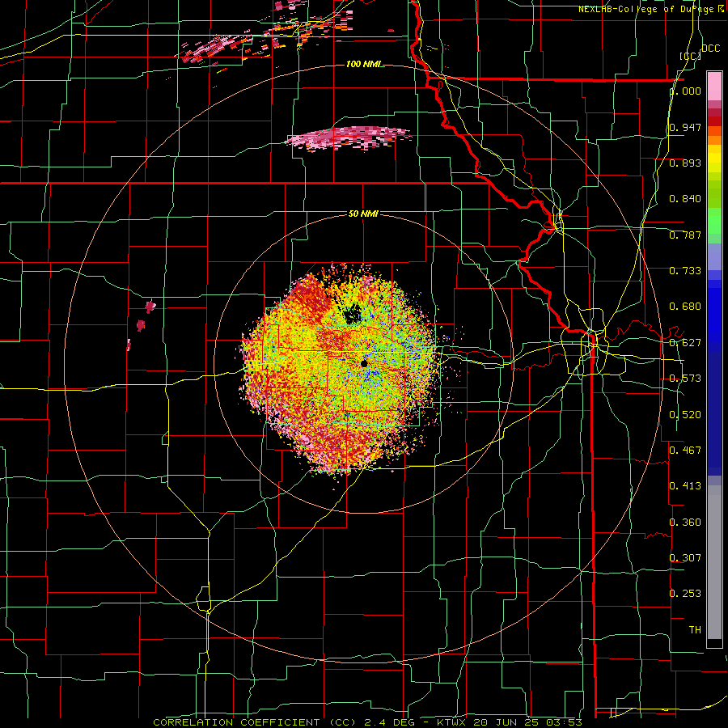
Task: Click the 0.893 scale value
Action: pyautogui.click(x=685, y=163)
